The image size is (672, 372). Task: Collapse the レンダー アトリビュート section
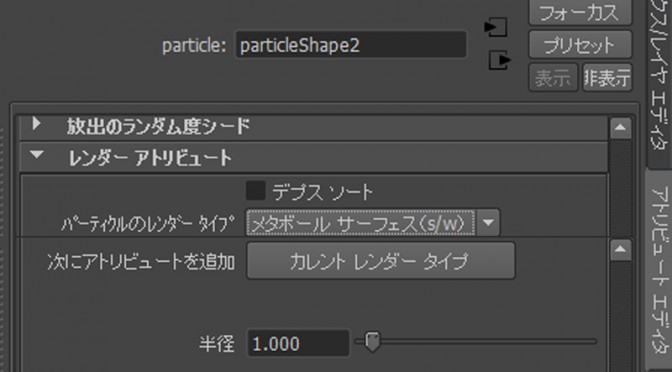point(37,155)
